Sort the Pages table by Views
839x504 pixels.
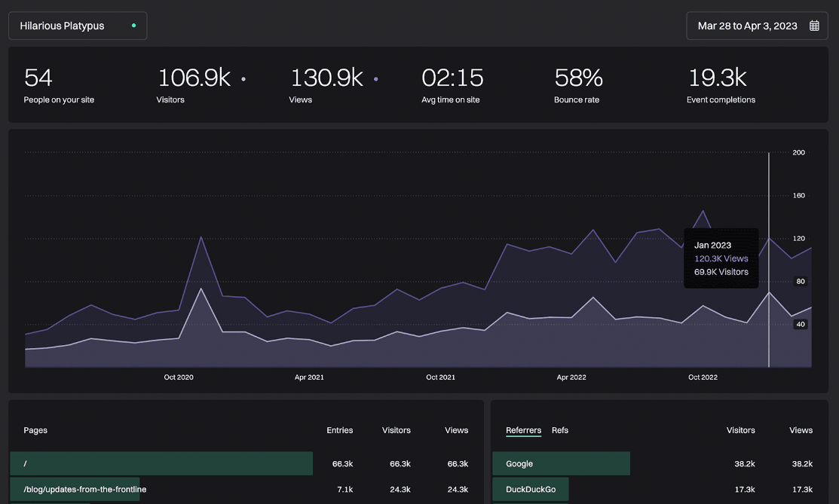coord(456,430)
